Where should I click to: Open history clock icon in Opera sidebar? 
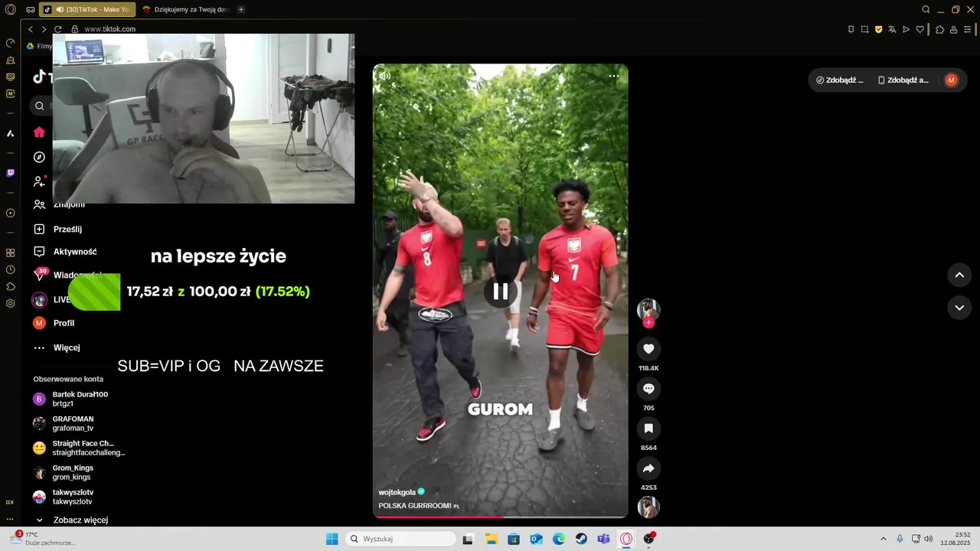click(10, 269)
